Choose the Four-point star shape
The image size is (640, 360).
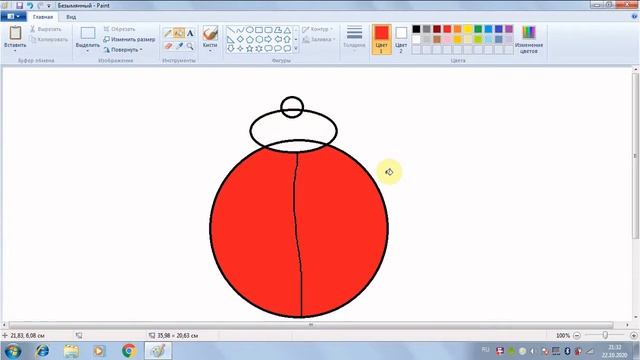pos(240,49)
